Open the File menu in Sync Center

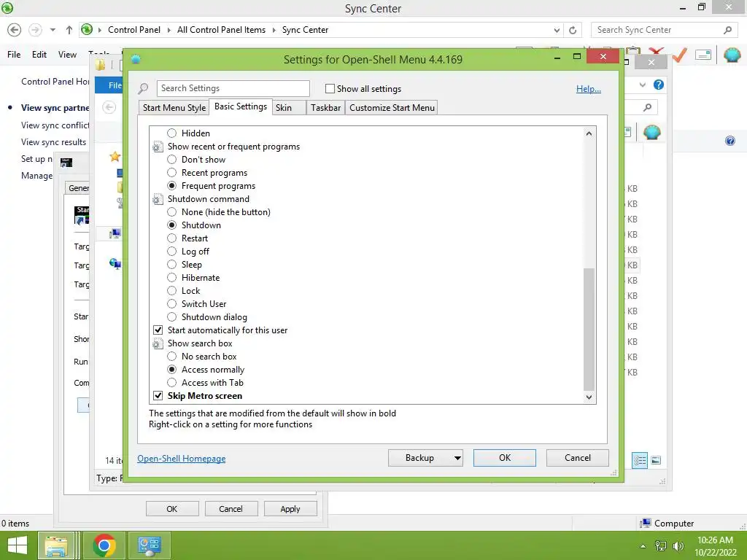(14, 55)
